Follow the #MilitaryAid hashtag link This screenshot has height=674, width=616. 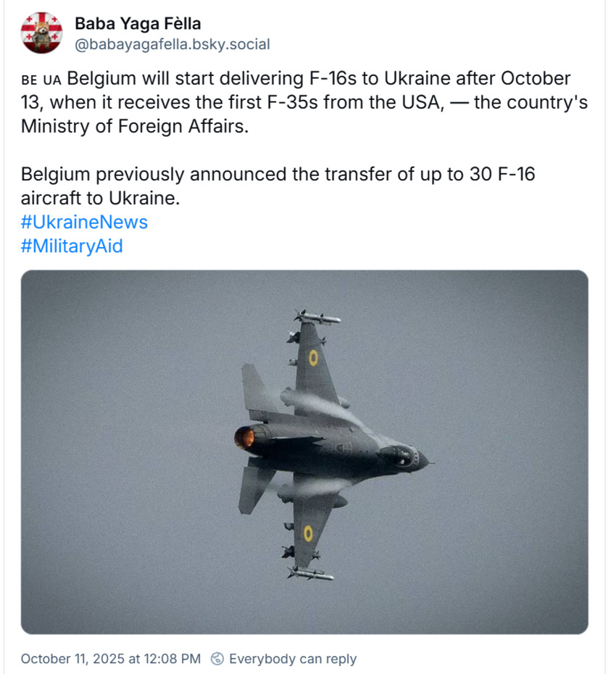(72, 246)
